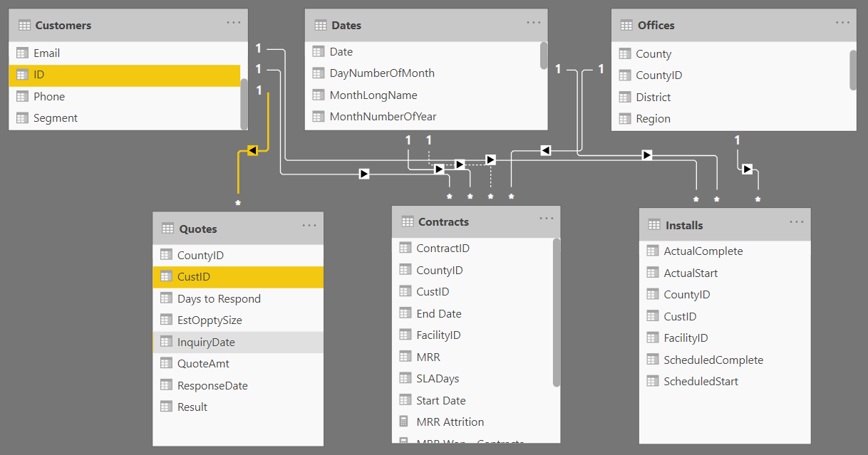Open the Customers table more options menu

[x=234, y=23]
